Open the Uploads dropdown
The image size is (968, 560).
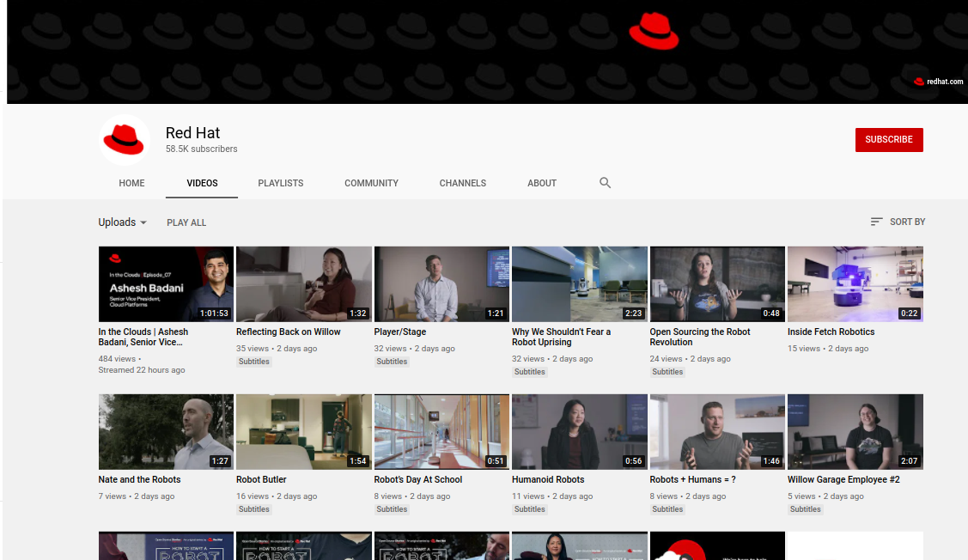pos(122,222)
